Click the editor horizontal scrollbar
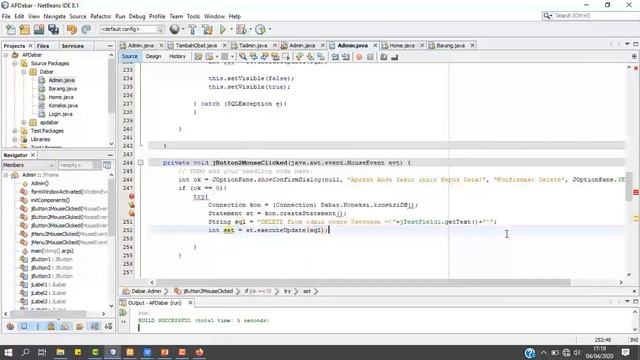The image size is (640, 360). point(363,282)
